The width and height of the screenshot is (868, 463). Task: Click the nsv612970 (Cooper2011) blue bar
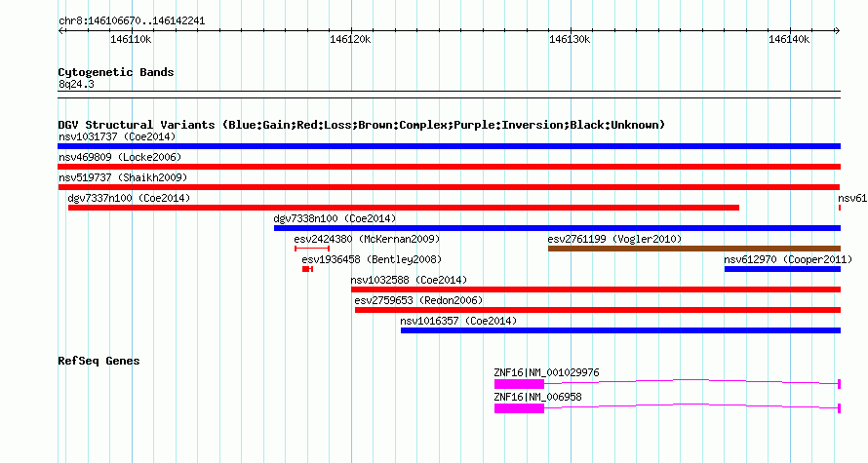(x=783, y=269)
